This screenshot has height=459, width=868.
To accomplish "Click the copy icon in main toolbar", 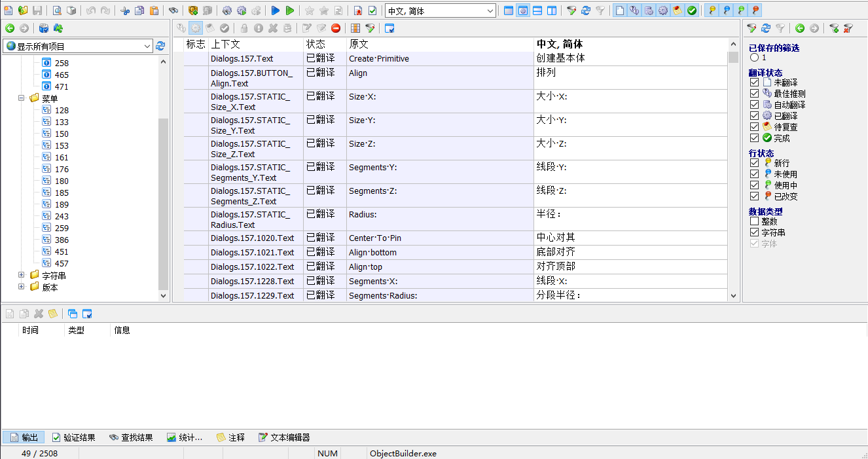I will [x=139, y=10].
